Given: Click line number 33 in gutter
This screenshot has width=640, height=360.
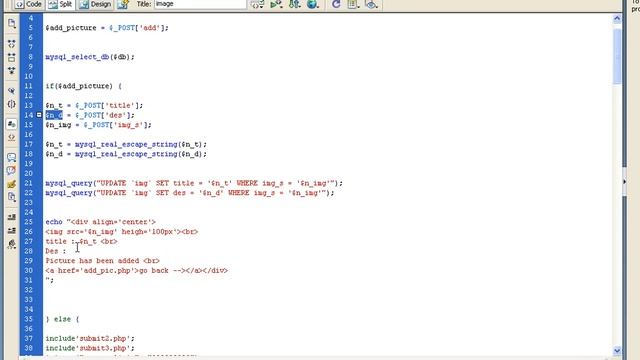Looking at the screenshot, I should [x=29, y=300].
